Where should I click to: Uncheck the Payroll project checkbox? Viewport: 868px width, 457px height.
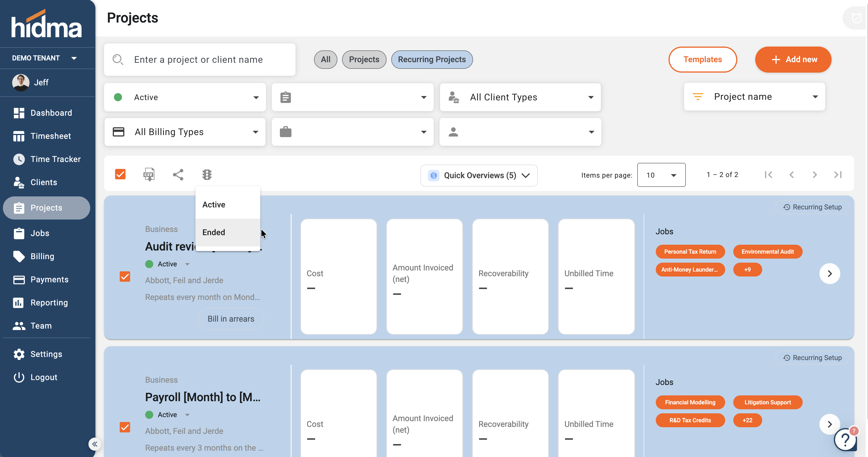pos(125,427)
